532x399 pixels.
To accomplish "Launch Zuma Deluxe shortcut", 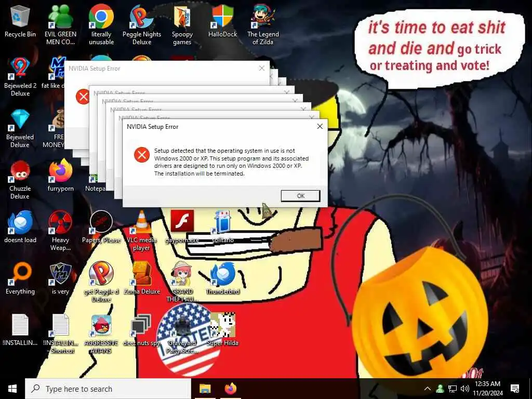I will coord(141,279).
